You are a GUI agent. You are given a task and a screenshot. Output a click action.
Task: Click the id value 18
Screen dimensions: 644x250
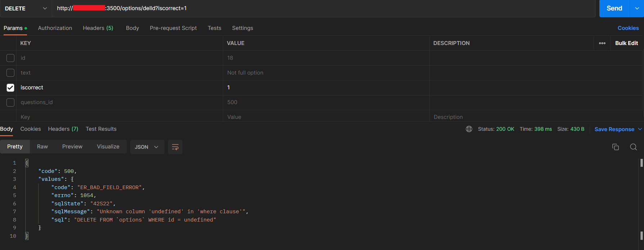coord(230,58)
